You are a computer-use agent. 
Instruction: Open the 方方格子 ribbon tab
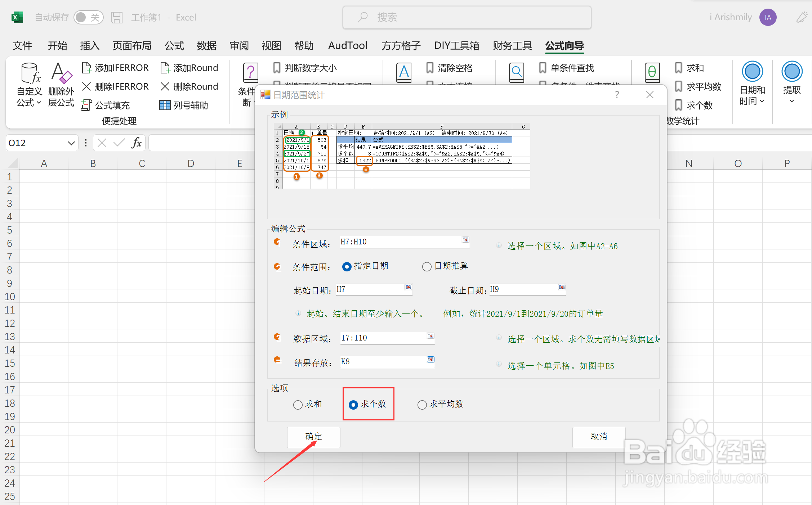401,46
